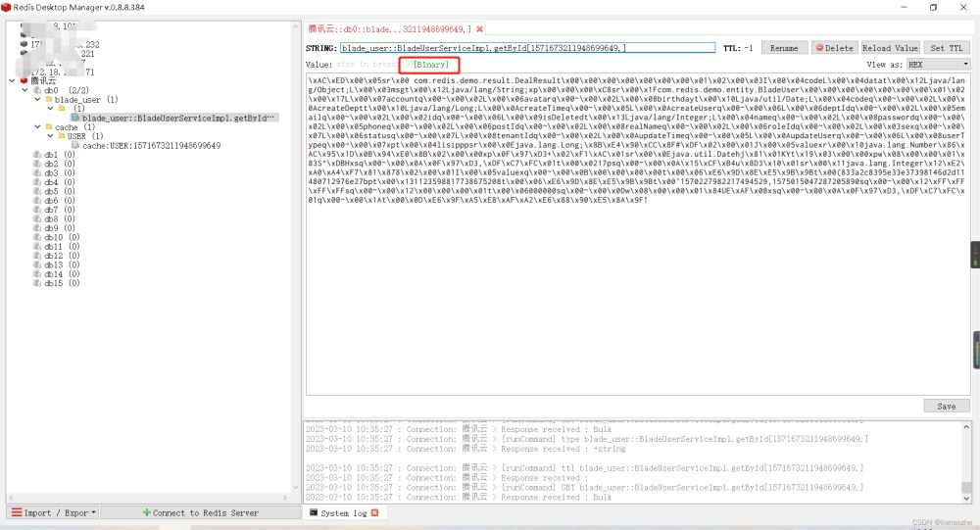Click the STRING key name input field
Screen dimensions: 980x530
(527, 48)
